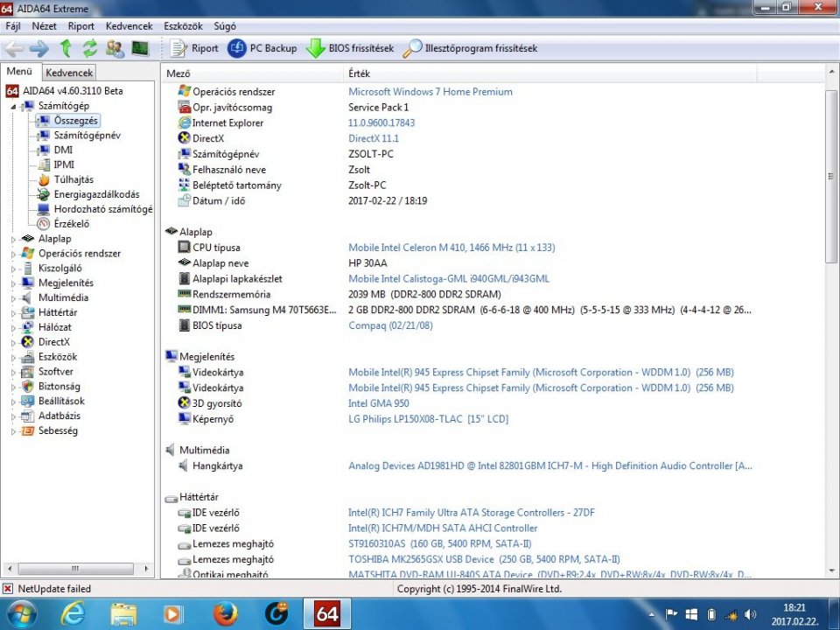Viewport: 840px width, 630px height.
Task: Open the Nézet menu
Action: click(44, 25)
